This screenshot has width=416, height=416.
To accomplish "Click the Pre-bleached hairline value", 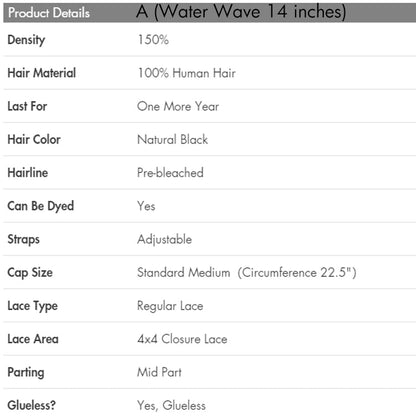I will point(170,173).
